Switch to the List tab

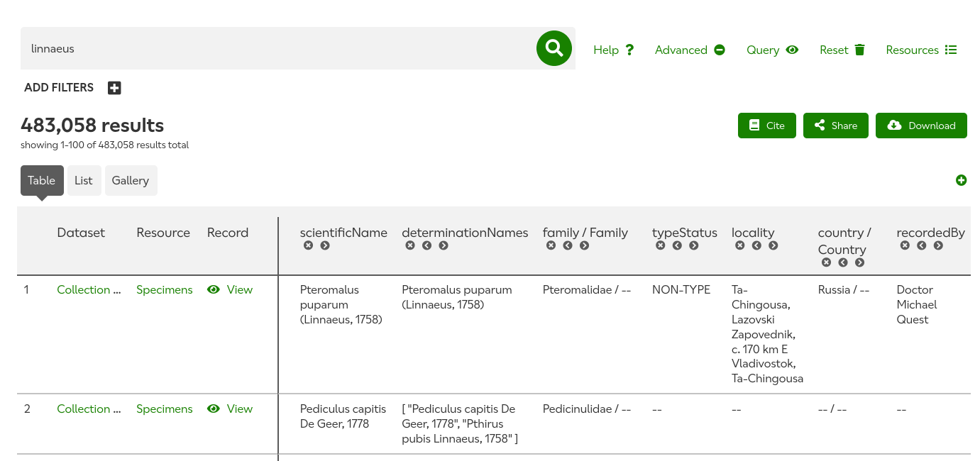coord(84,180)
